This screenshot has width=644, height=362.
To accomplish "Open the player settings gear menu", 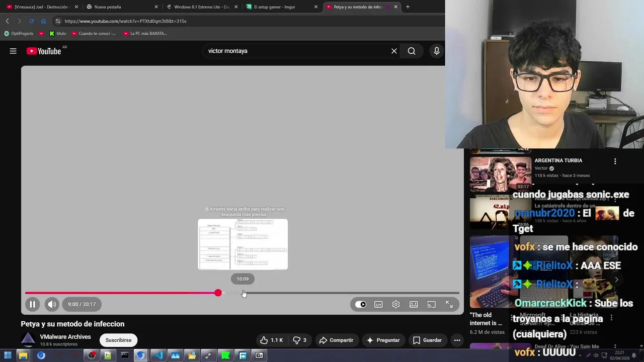I will 396,304.
